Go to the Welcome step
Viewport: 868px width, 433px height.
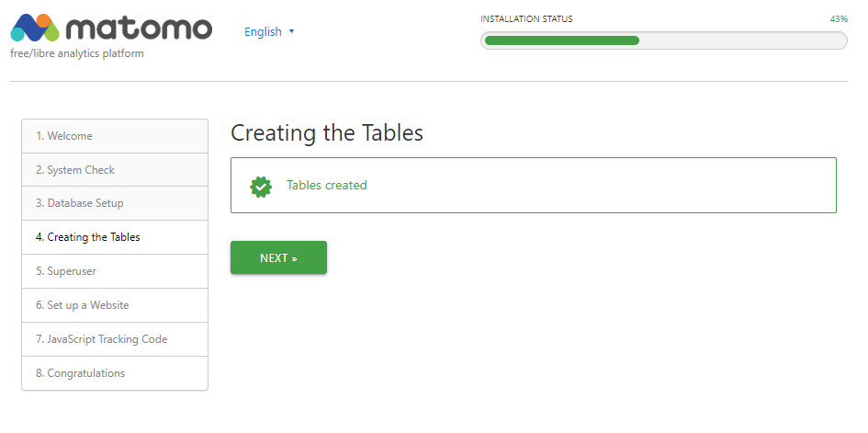coord(64,136)
